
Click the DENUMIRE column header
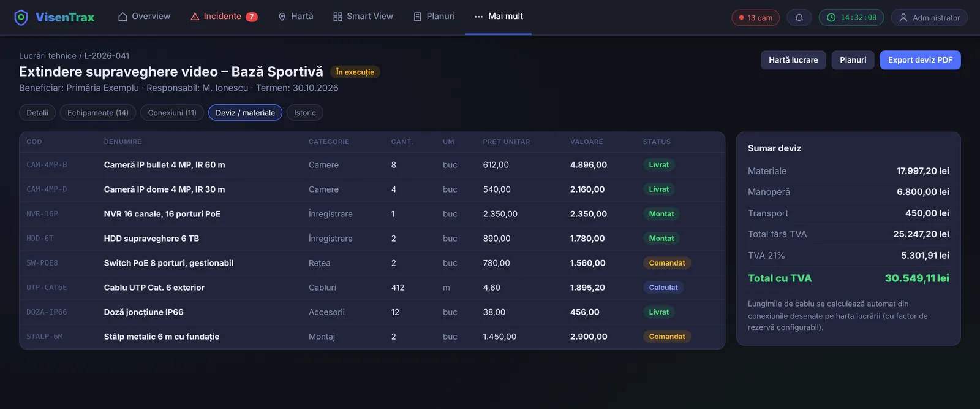coord(123,142)
